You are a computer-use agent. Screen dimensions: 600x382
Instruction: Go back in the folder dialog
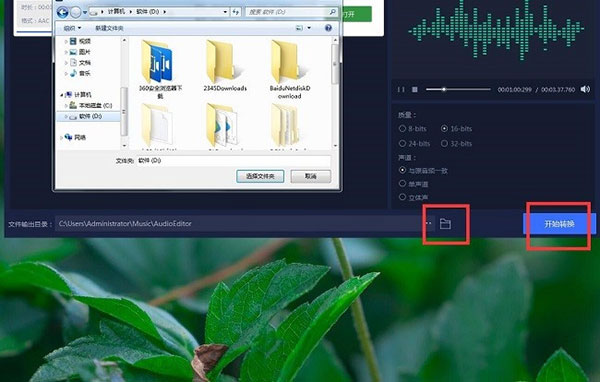tap(62, 12)
